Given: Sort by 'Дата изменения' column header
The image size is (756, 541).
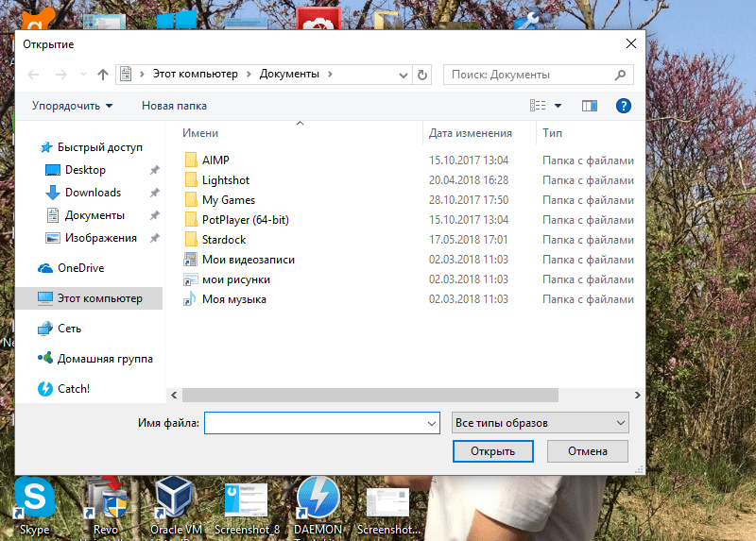Looking at the screenshot, I should click(471, 133).
